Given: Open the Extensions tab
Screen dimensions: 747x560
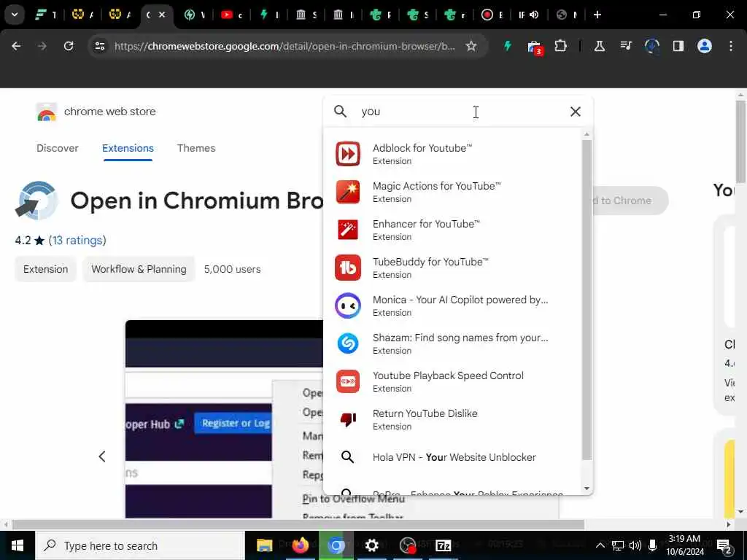Looking at the screenshot, I should 128,148.
